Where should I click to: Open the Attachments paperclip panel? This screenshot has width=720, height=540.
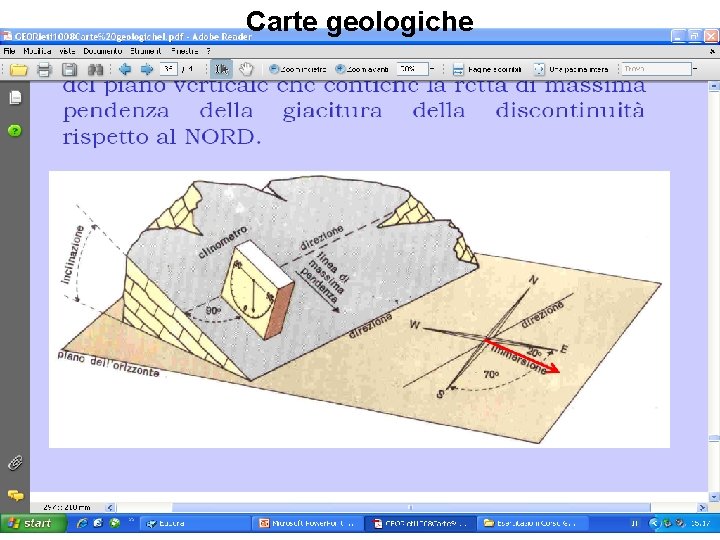[15, 463]
